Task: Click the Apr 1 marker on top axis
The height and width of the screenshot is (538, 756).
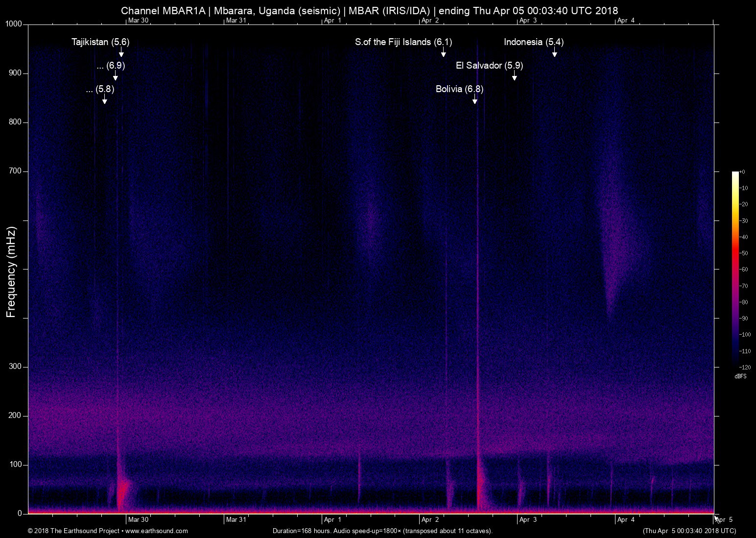Action: (x=332, y=20)
